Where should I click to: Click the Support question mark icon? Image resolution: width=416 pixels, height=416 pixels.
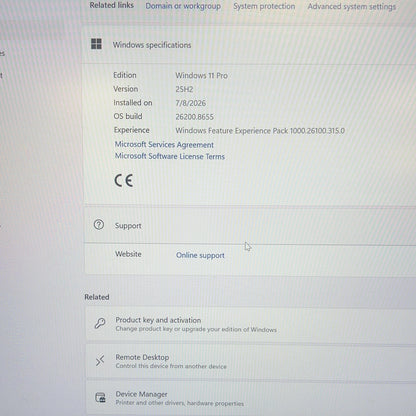[99, 225]
